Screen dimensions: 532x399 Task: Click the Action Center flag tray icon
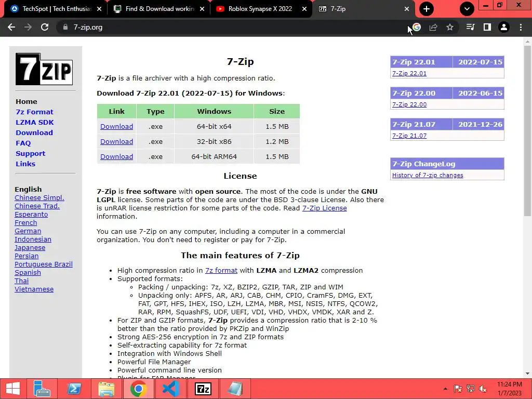pos(458,389)
